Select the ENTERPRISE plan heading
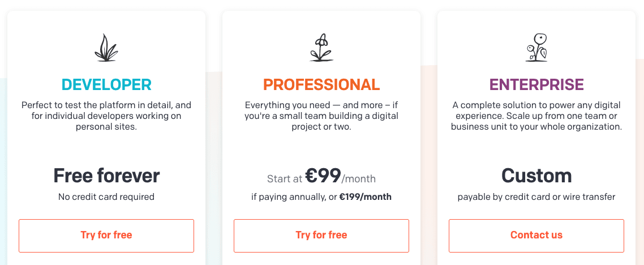This screenshot has height=265, width=644. tap(536, 84)
